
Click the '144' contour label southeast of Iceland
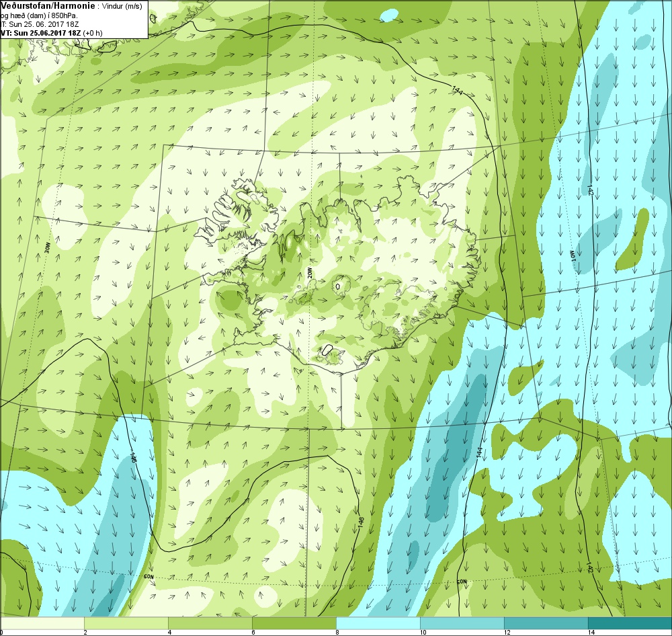[x=480, y=452]
